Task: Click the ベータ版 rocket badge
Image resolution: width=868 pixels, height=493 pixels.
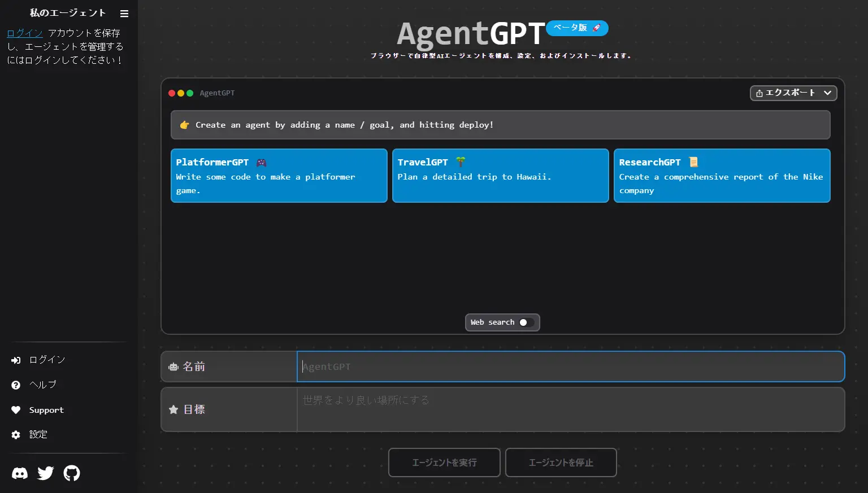Action: click(x=576, y=28)
